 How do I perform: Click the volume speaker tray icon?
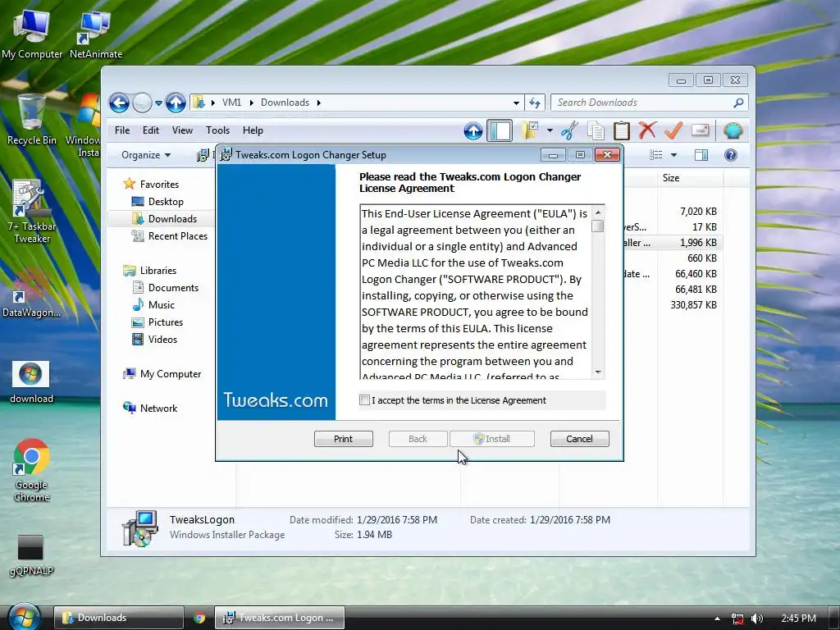tap(756, 619)
